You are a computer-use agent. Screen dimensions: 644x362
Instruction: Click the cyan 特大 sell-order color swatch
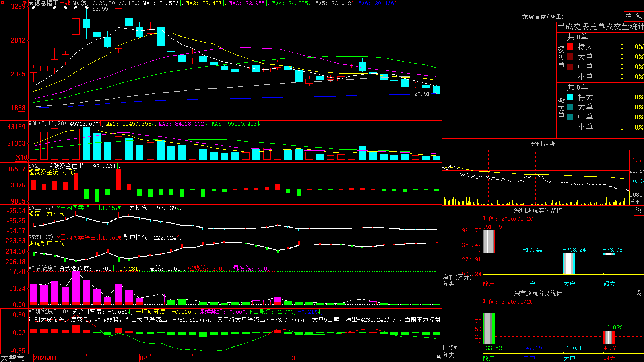tap(570, 97)
